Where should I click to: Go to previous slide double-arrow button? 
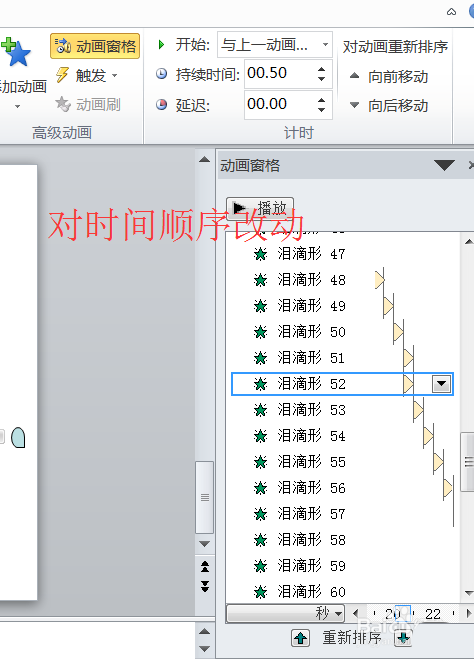[x=205, y=567]
